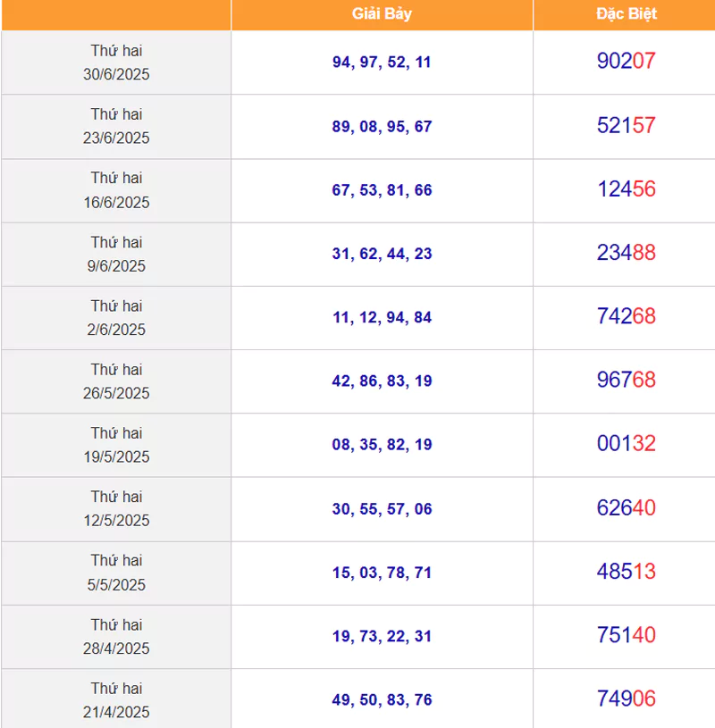The height and width of the screenshot is (728, 715).
Task: Click the Giải Bảy column header
Action: point(382,14)
